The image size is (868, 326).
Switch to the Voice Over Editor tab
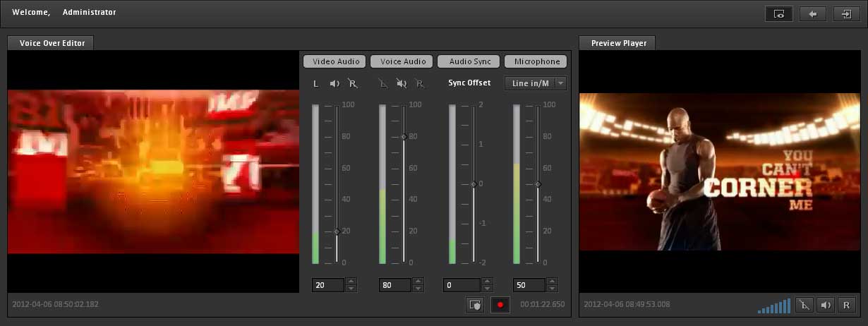click(52, 43)
